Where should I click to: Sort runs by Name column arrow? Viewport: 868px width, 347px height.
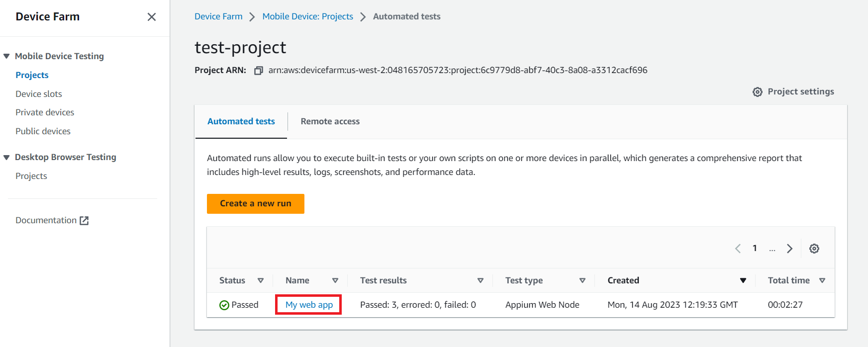[335, 281]
